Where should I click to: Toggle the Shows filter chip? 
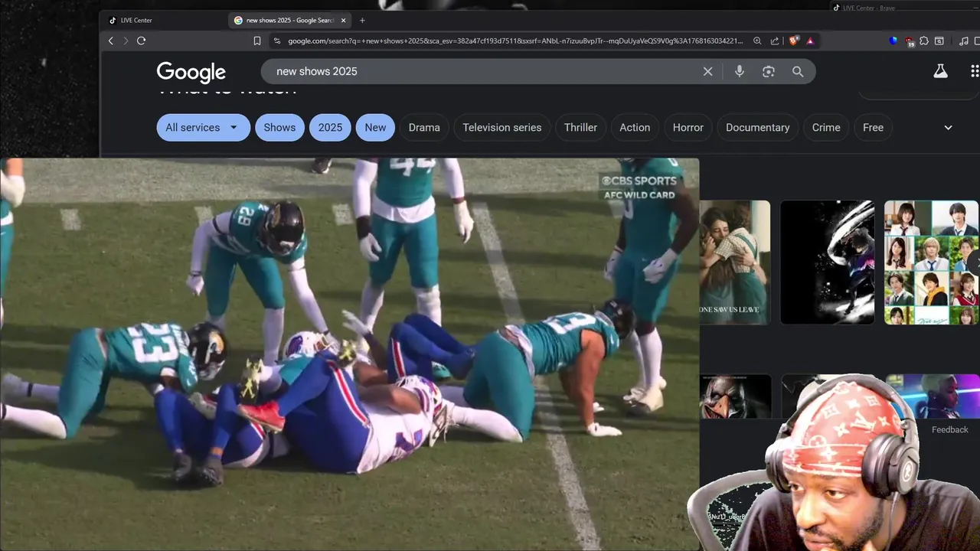[279, 128]
